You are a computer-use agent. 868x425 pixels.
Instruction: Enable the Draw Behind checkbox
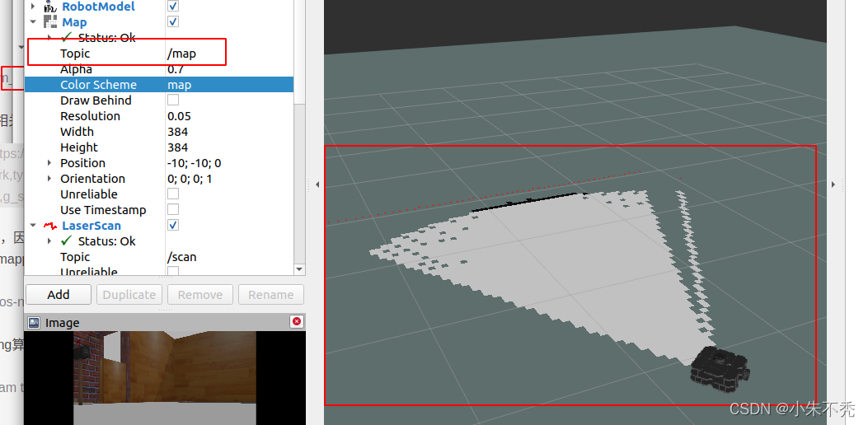click(x=173, y=100)
